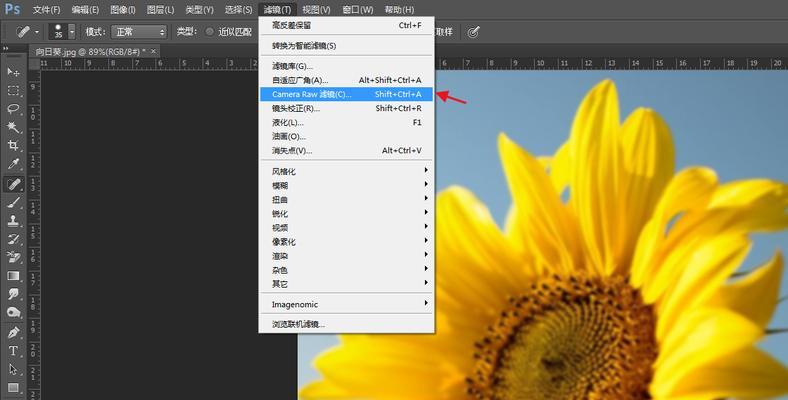The height and width of the screenshot is (400, 788).
Task: Select the Move tool
Action: 13,72
